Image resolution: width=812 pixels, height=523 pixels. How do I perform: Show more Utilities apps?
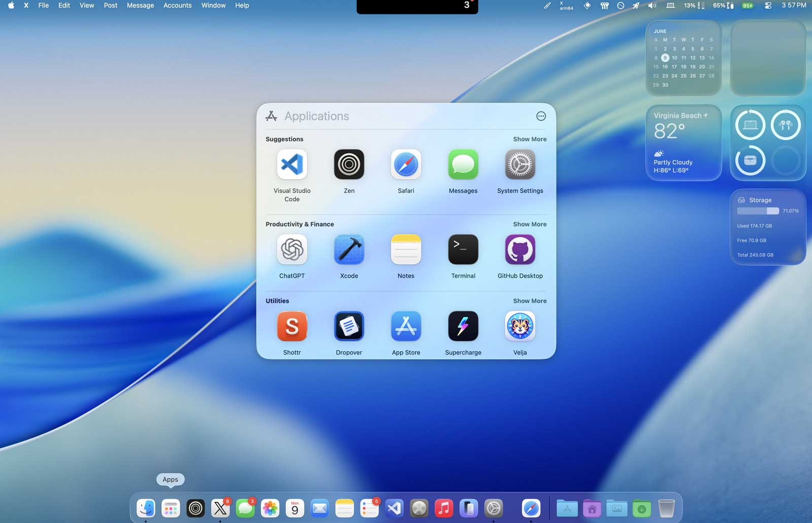pos(530,301)
